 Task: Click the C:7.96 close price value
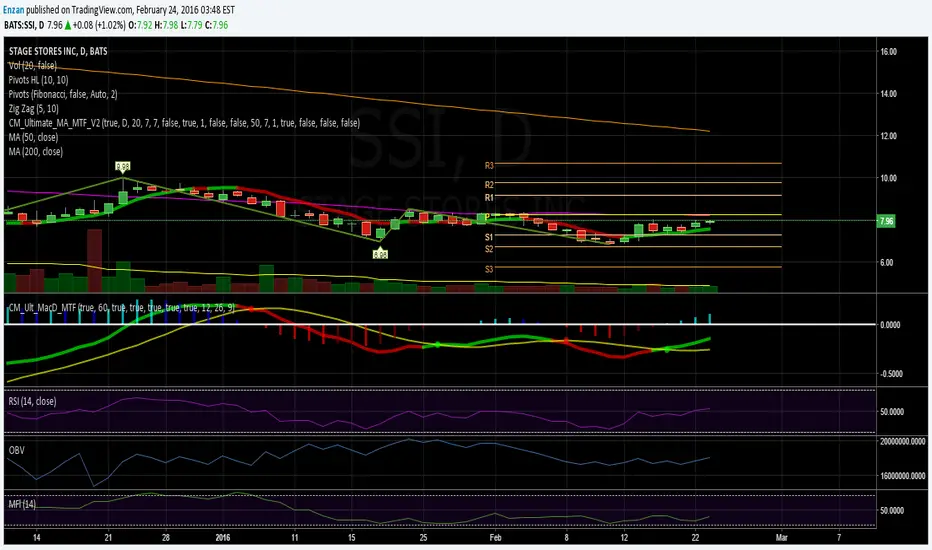(x=216, y=25)
